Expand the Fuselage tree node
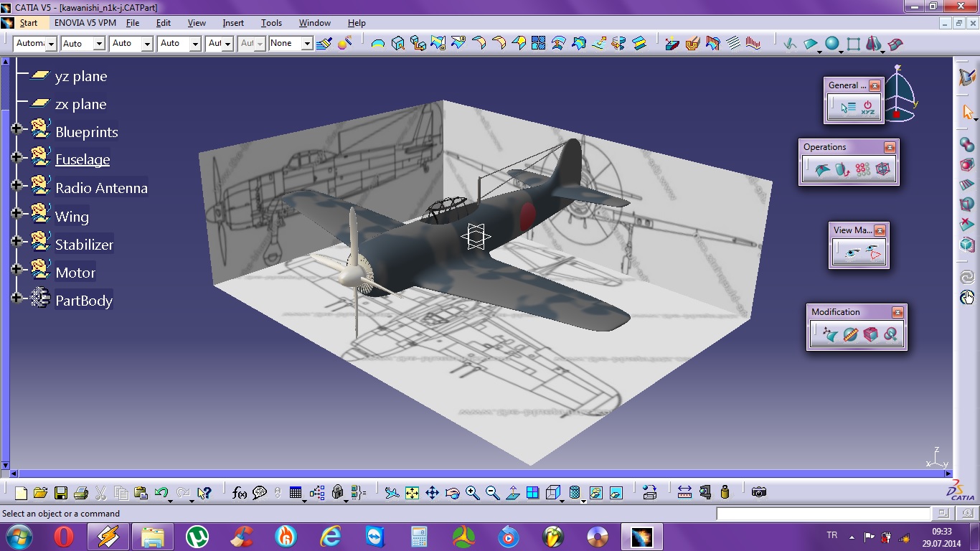Viewport: 980px width, 551px height. click(17, 157)
